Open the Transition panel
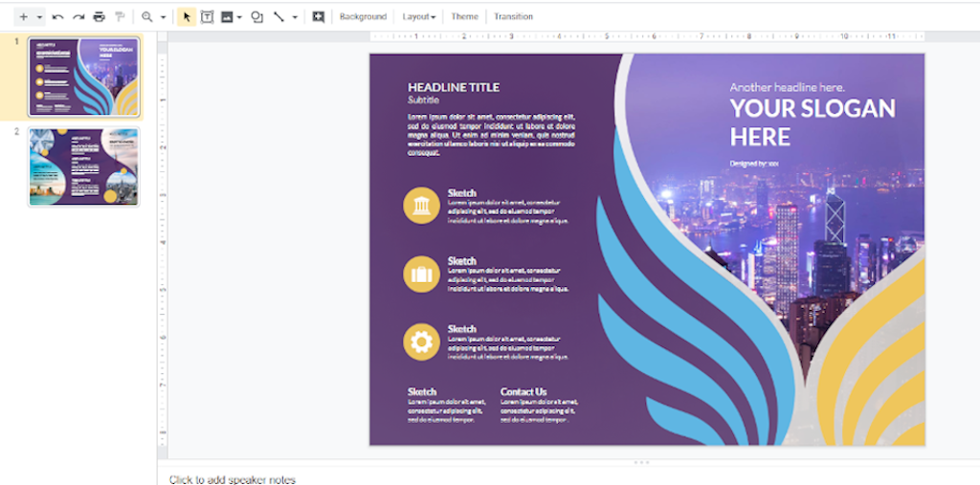Image resolution: width=980 pixels, height=485 pixels. [x=513, y=17]
